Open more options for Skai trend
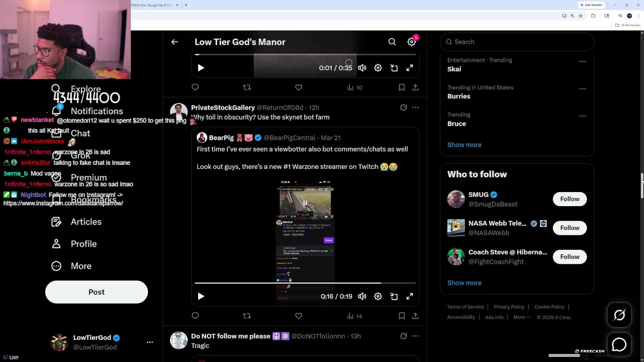The height and width of the screenshot is (362, 644). click(x=583, y=61)
